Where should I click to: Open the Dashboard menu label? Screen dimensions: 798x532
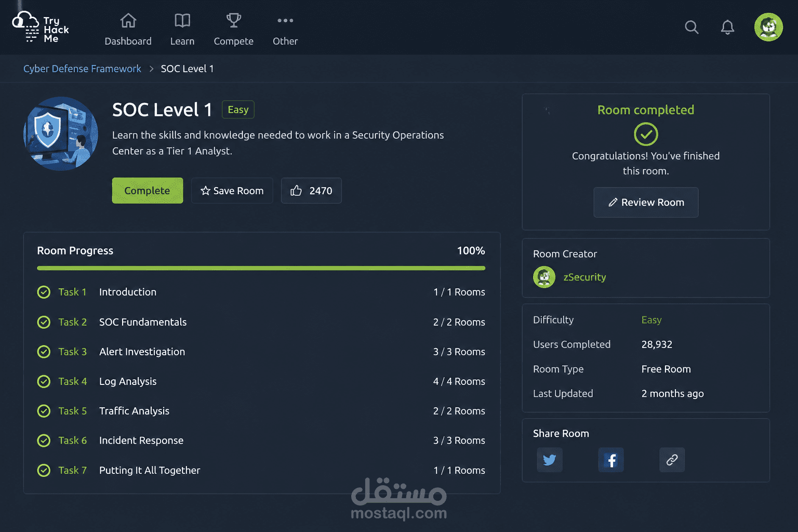pos(128,41)
